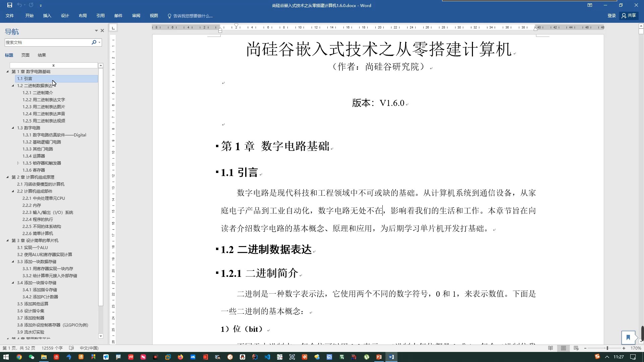Click the blue bookmark floating icon

coord(628,338)
